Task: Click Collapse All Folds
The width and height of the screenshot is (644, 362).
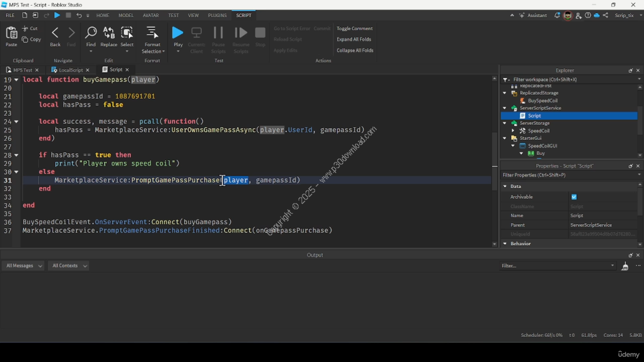Action: 355,50
